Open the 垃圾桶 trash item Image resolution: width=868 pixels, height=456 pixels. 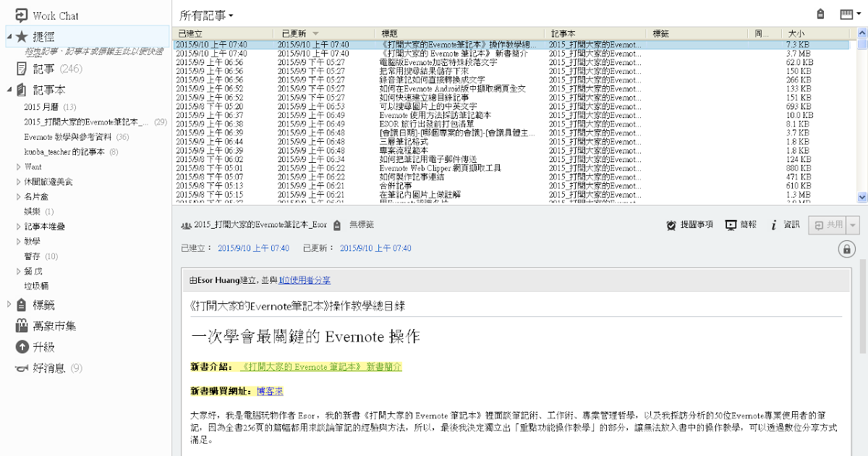[x=37, y=286]
